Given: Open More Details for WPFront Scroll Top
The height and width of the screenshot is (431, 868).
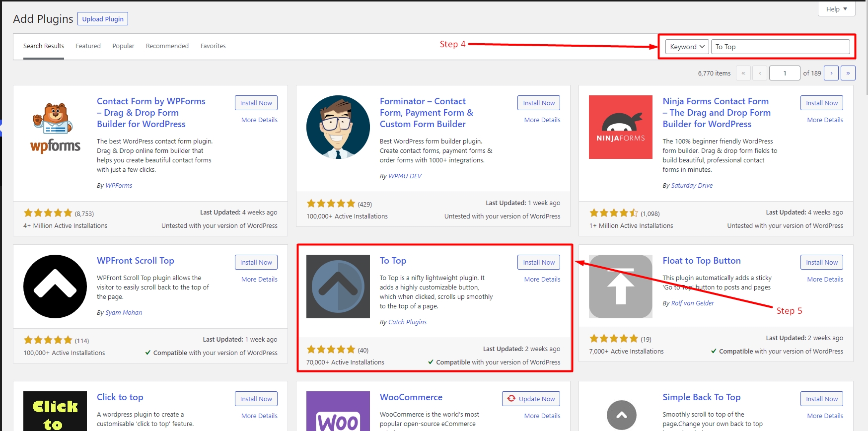Looking at the screenshot, I should (259, 280).
